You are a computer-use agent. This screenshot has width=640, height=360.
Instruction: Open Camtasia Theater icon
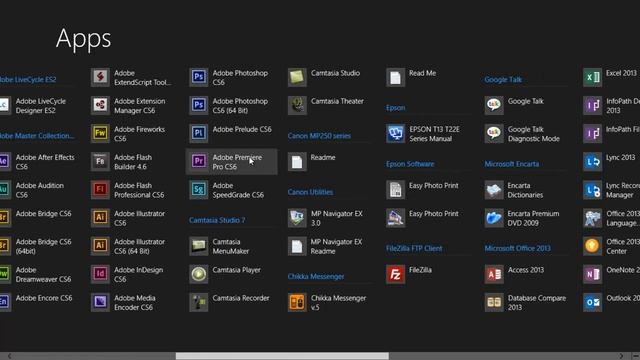(297, 105)
